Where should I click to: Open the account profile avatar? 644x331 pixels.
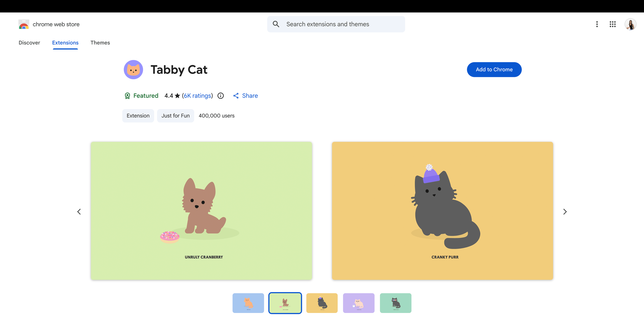pos(630,24)
